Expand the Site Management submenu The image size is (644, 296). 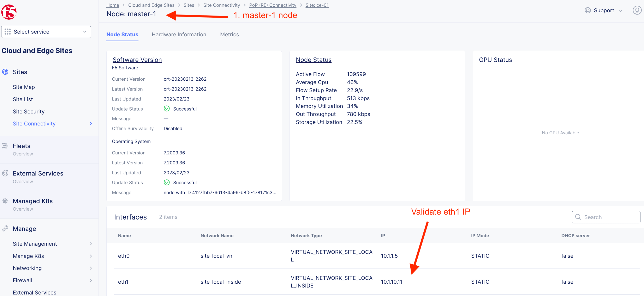pyautogui.click(x=91, y=244)
